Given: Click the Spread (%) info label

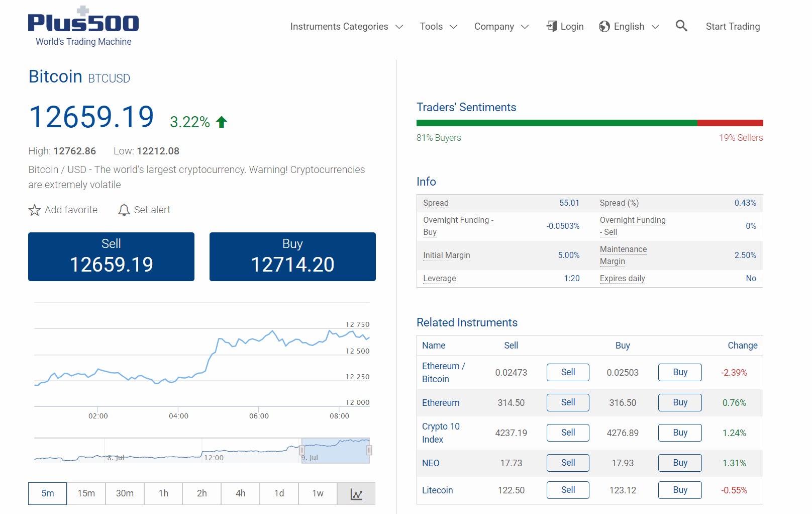Looking at the screenshot, I should (619, 203).
